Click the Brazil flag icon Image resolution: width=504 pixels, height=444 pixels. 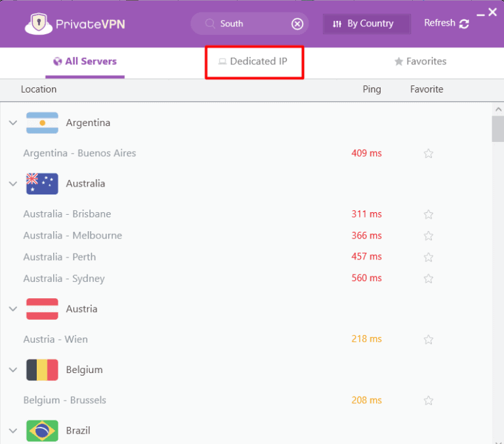42,430
